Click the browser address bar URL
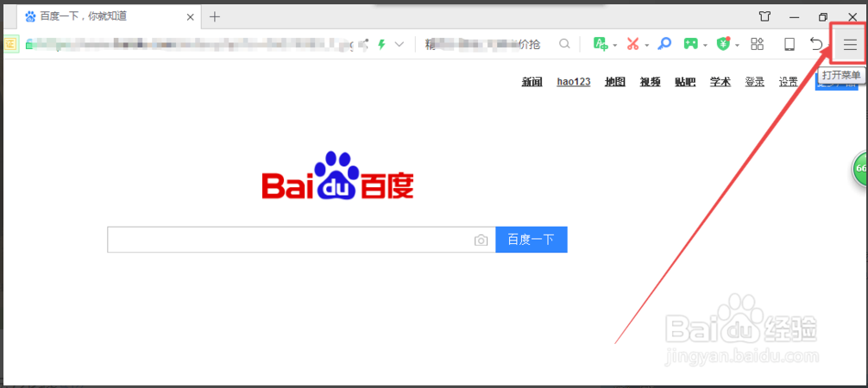This screenshot has height=388, width=868. [188, 44]
